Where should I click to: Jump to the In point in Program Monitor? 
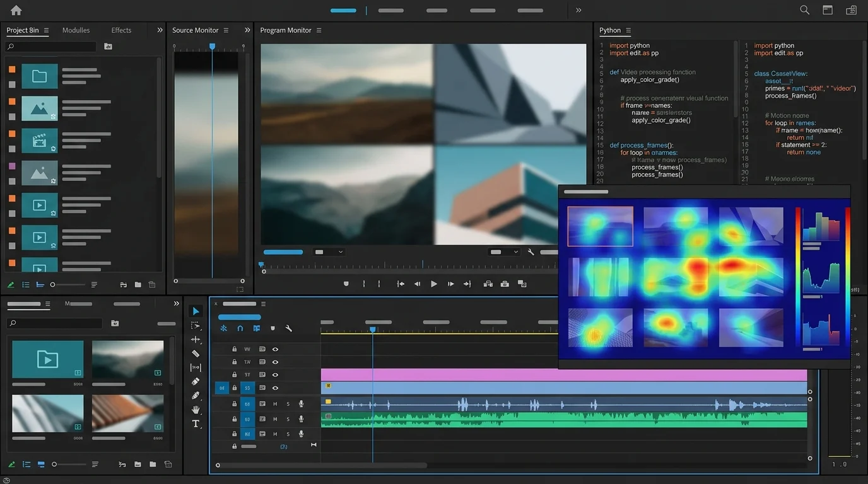tap(401, 284)
